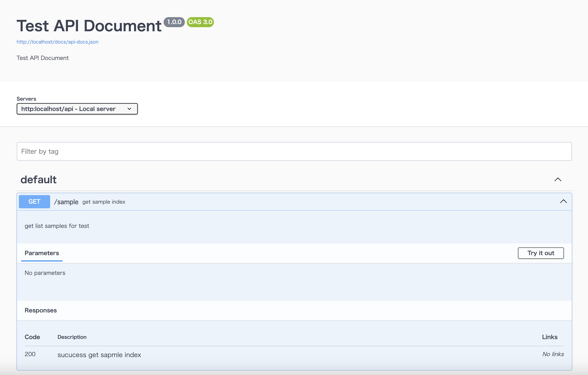Click the OAS 3.0 badge

[200, 22]
